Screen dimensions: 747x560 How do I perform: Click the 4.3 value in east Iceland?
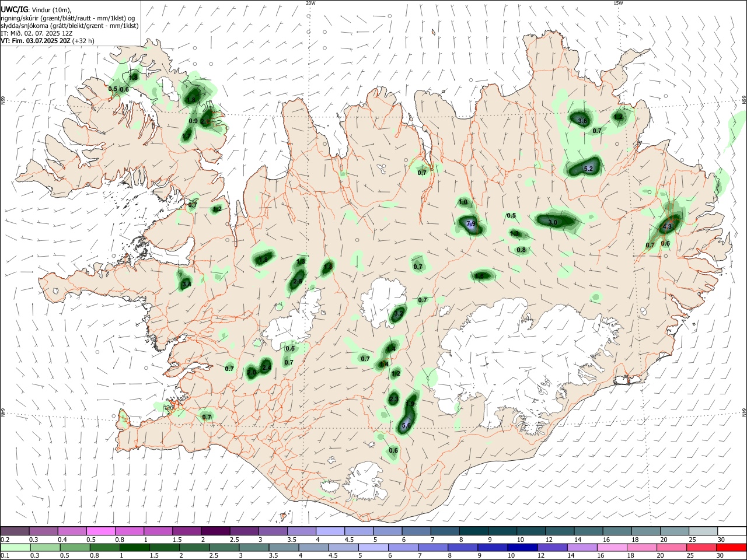click(x=668, y=226)
